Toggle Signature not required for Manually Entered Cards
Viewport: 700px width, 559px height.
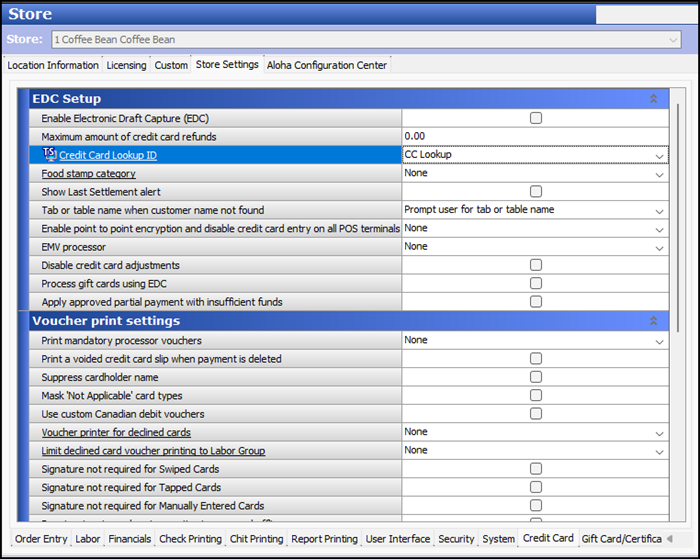[x=536, y=505]
